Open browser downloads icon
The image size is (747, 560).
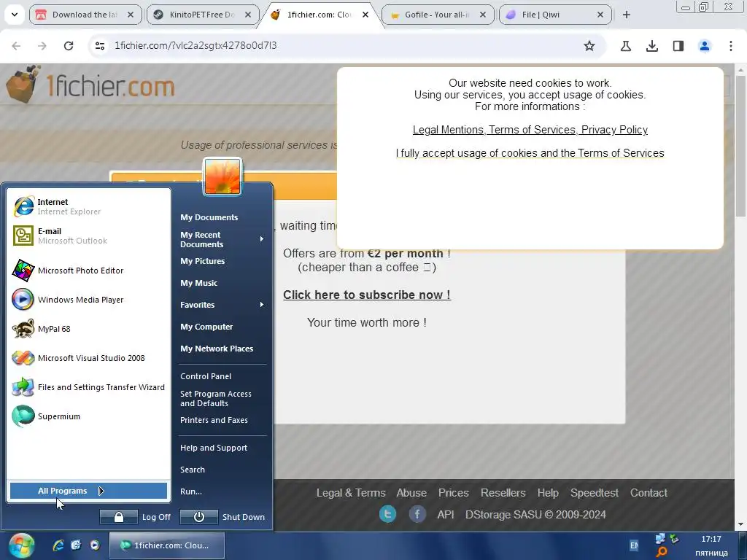(x=651, y=46)
